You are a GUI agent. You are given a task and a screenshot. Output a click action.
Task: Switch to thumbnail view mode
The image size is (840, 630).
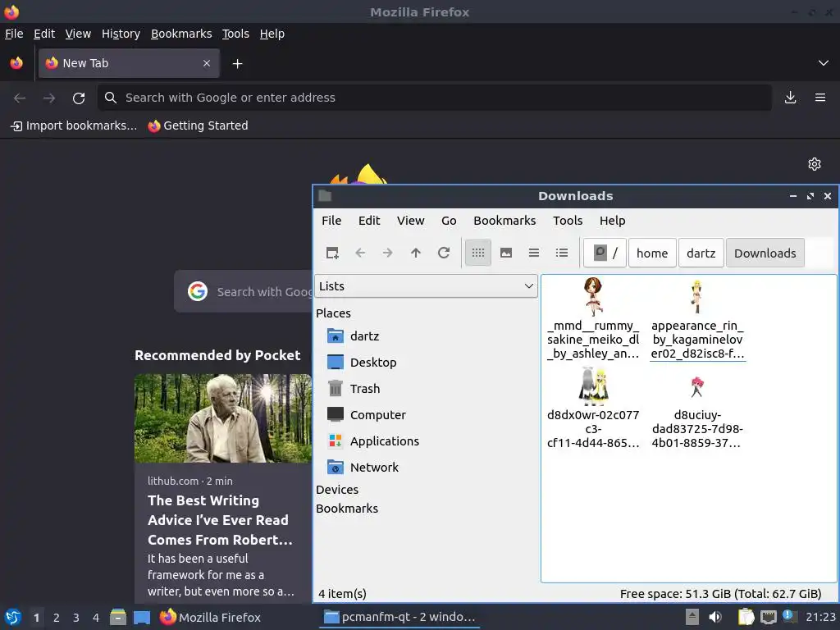[x=505, y=253]
